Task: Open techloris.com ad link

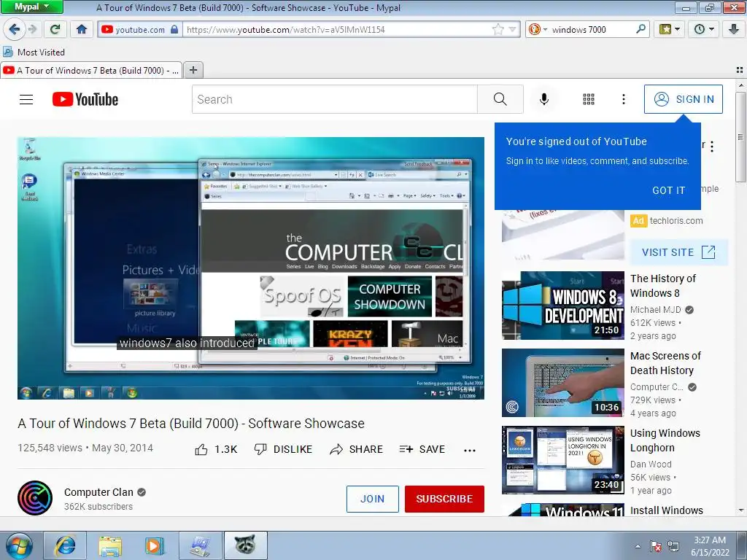Action: 676,220
